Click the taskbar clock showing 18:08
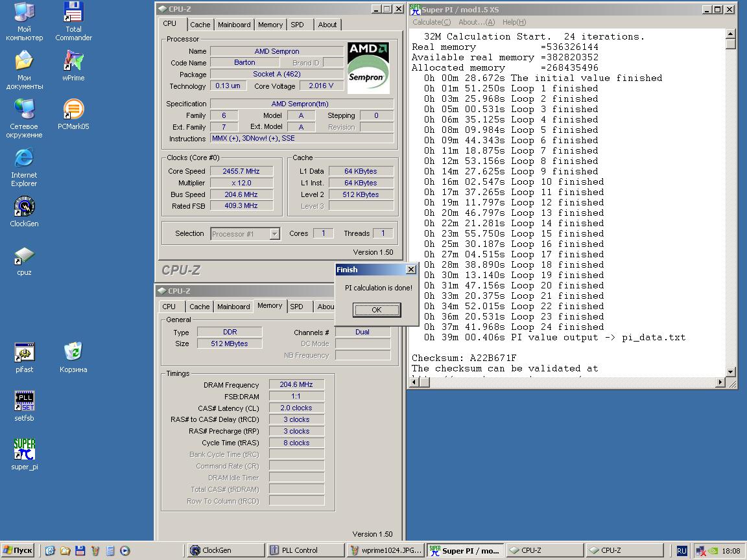Image resolution: width=747 pixels, height=560 pixels. coord(731,551)
